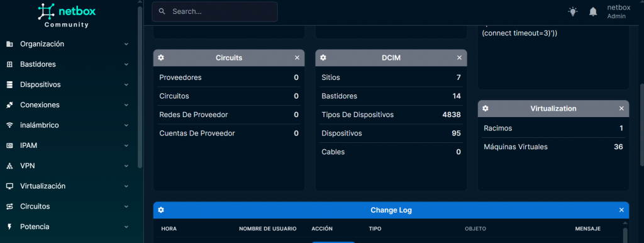The width and height of the screenshot is (644, 243).
Task: Click the NOMBRE DE USUARIO column header
Action: (x=268, y=229)
